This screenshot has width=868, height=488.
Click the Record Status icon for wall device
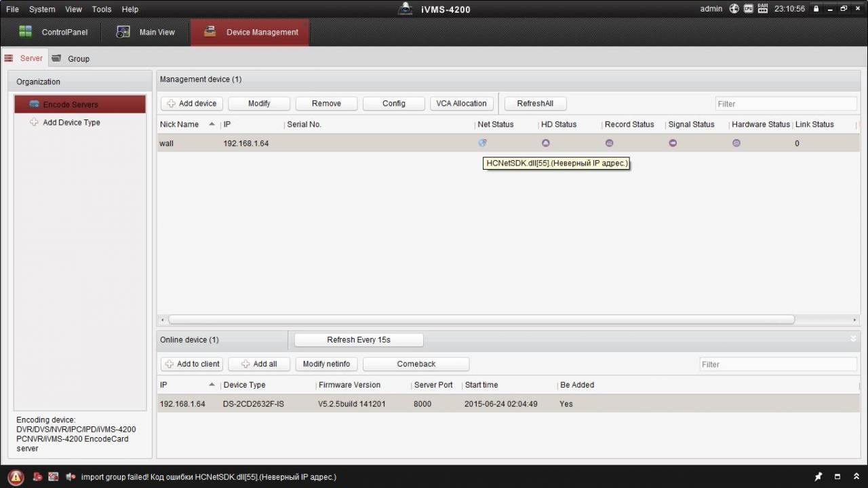(609, 143)
